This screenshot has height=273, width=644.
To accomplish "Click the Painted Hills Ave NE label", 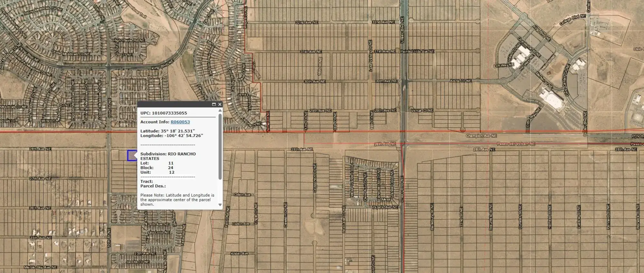I will (x=417, y=52).
